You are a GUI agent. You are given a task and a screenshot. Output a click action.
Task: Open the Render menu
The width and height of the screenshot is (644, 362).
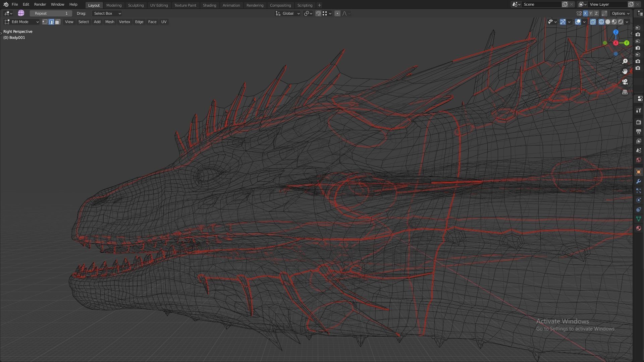coord(40,4)
